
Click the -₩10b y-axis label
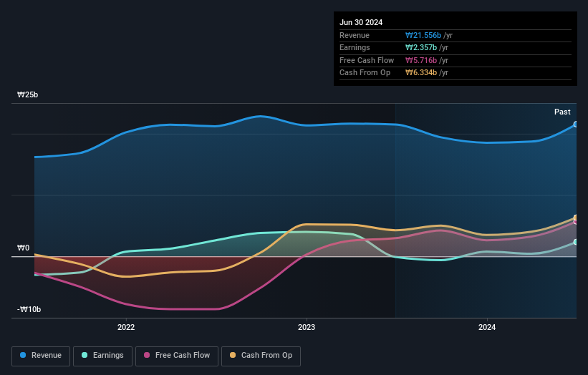tap(29, 309)
